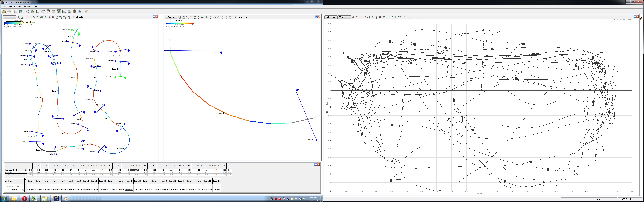Click the clipboard icon in main toolbar
The image size is (644, 202).
point(16,11)
